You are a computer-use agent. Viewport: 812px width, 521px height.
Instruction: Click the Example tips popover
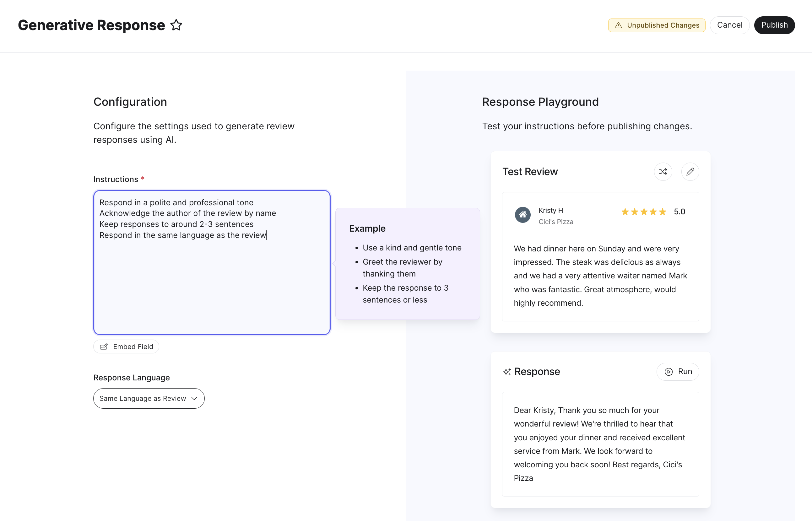click(407, 264)
